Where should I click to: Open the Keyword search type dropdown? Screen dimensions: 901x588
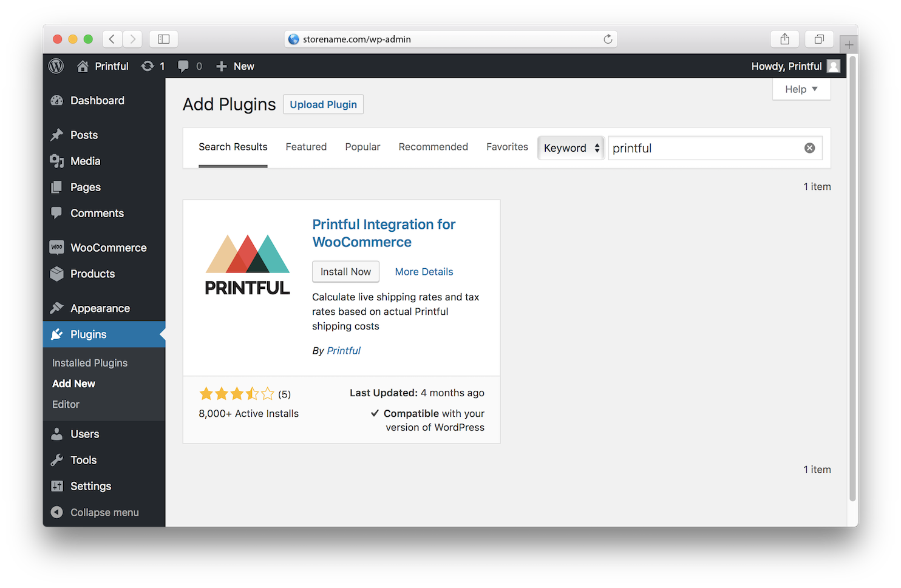click(x=571, y=148)
